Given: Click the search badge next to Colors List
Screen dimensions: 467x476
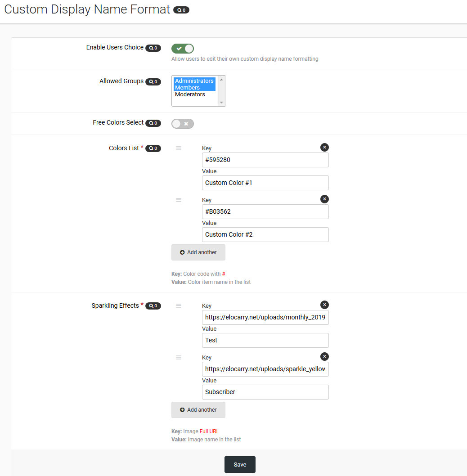Looking at the screenshot, I should click(x=153, y=148).
